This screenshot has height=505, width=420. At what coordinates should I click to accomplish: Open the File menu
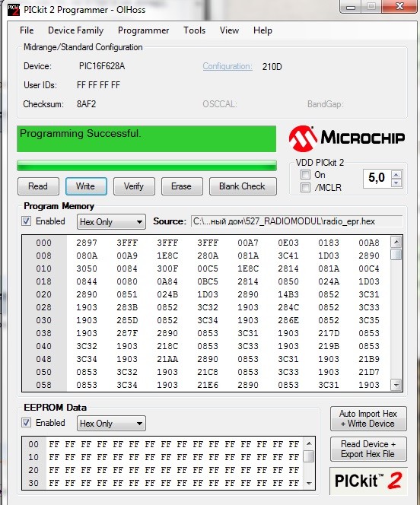(x=27, y=30)
